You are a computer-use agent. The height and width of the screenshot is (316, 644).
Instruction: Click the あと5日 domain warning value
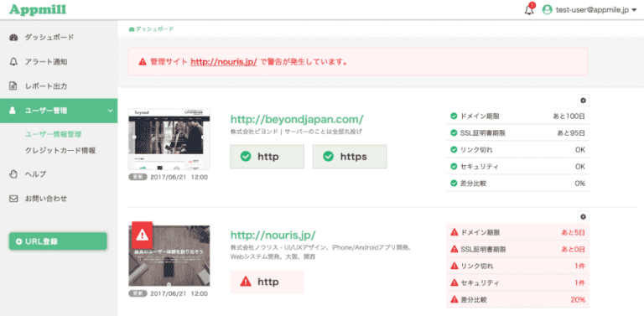coord(574,232)
